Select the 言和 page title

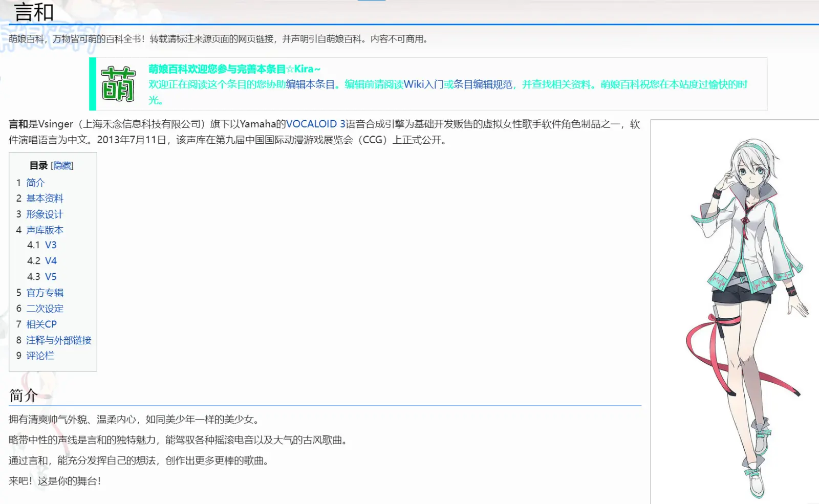[x=34, y=12]
